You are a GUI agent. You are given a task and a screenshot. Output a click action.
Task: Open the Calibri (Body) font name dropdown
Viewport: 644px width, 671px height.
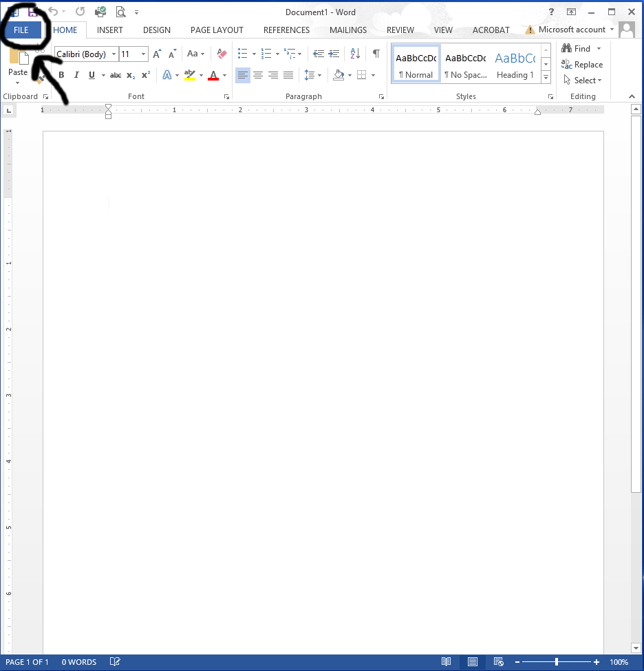tap(114, 54)
